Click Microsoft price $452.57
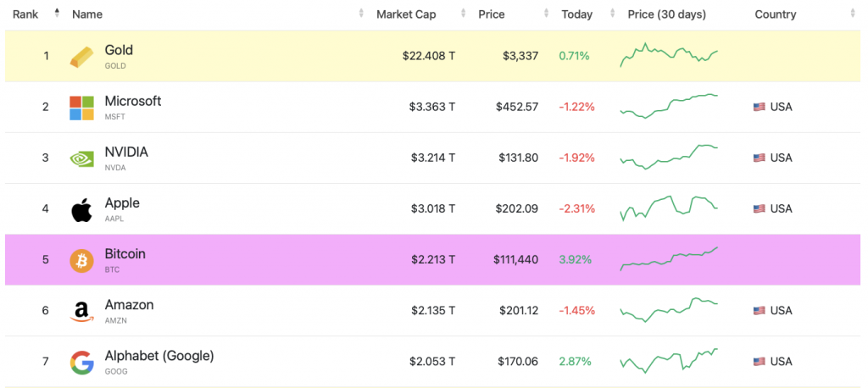 tap(517, 107)
